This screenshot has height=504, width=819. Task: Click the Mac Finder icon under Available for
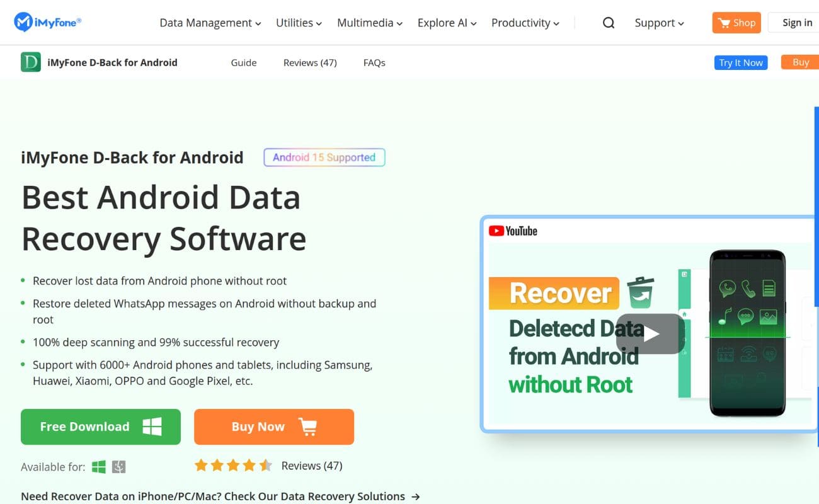119,467
